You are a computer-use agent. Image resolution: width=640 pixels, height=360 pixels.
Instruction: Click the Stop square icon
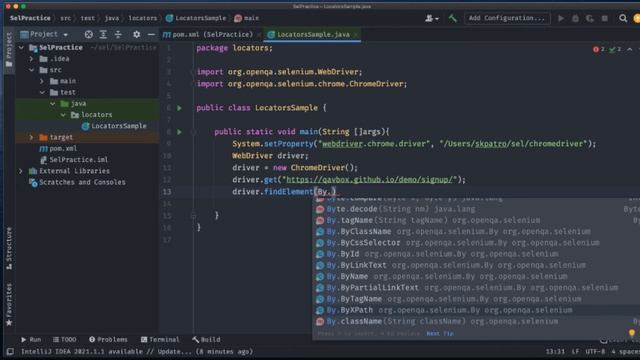[x=604, y=18]
